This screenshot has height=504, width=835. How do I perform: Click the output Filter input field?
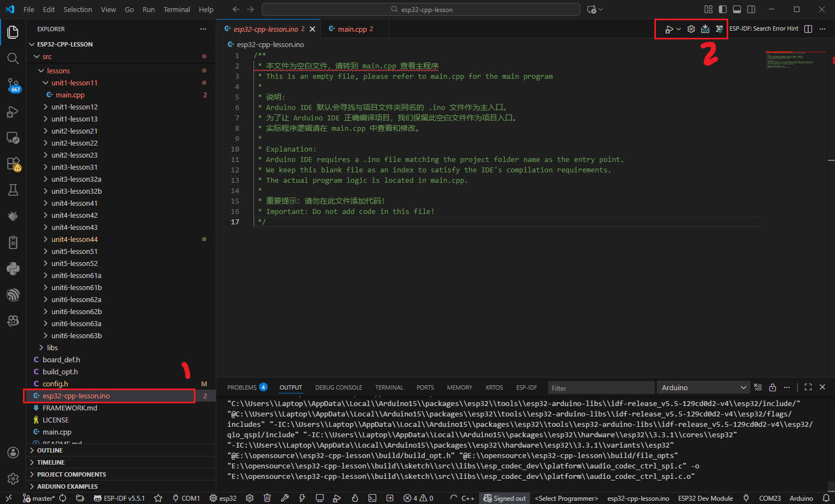pos(601,388)
